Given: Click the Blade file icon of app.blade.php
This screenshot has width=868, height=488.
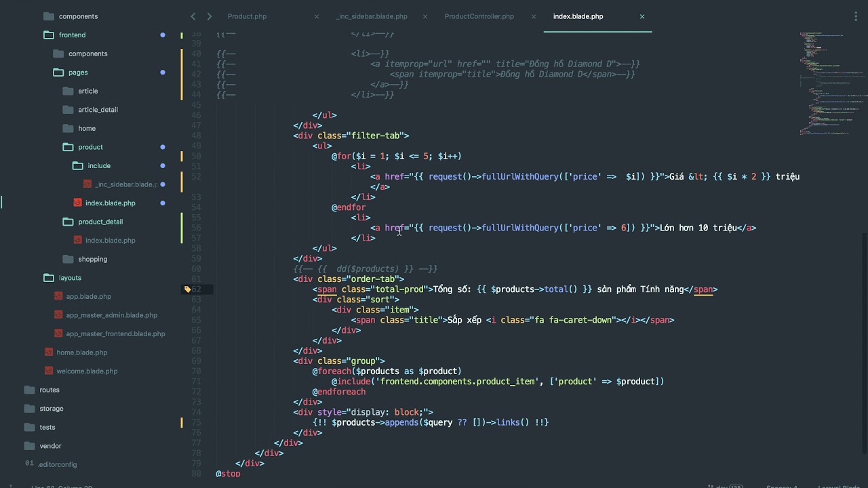Looking at the screenshot, I should pyautogui.click(x=58, y=296).
